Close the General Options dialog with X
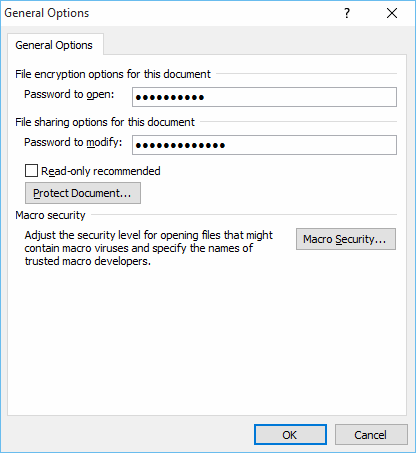Image resolution: width=417 pixels, height=453 pixels. 392,13
